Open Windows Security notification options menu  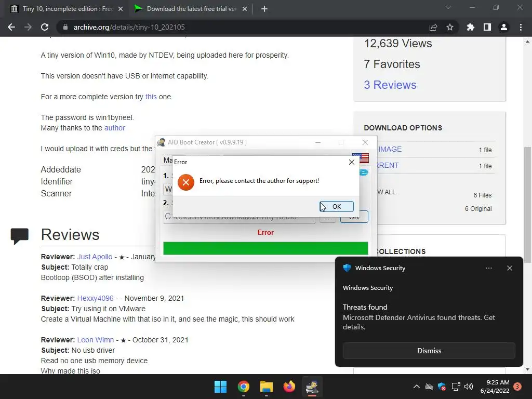pyautogui.click(x=488, y=268)
